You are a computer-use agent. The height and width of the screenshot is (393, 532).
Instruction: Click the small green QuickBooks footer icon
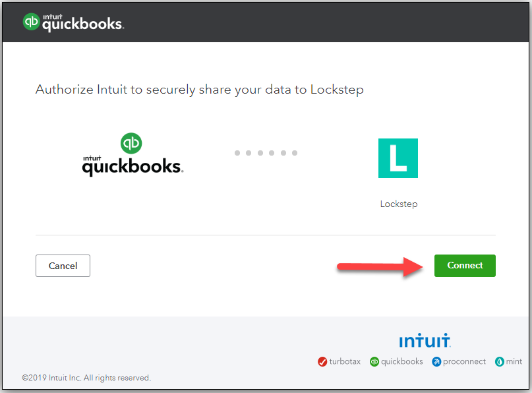(x=374, y=361)
